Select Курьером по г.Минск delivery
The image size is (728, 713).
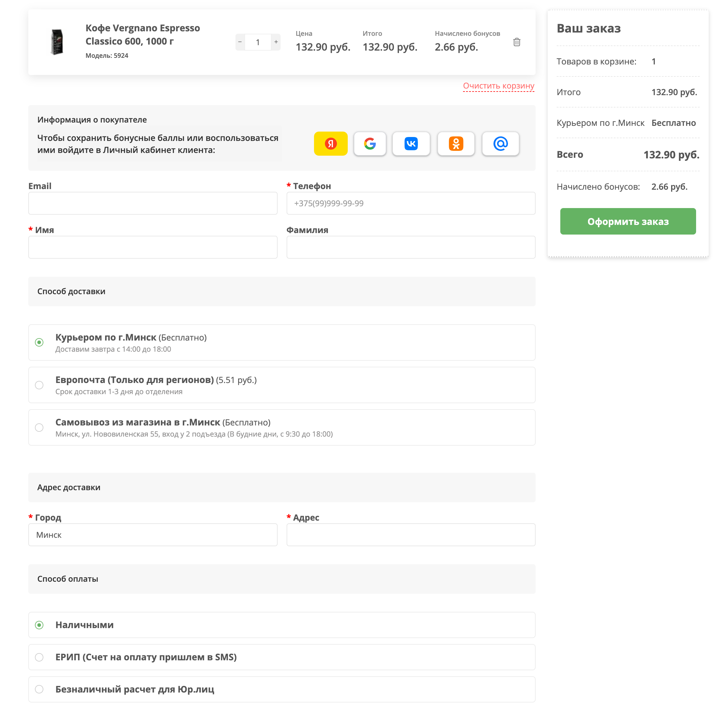[x=39, y=342]
